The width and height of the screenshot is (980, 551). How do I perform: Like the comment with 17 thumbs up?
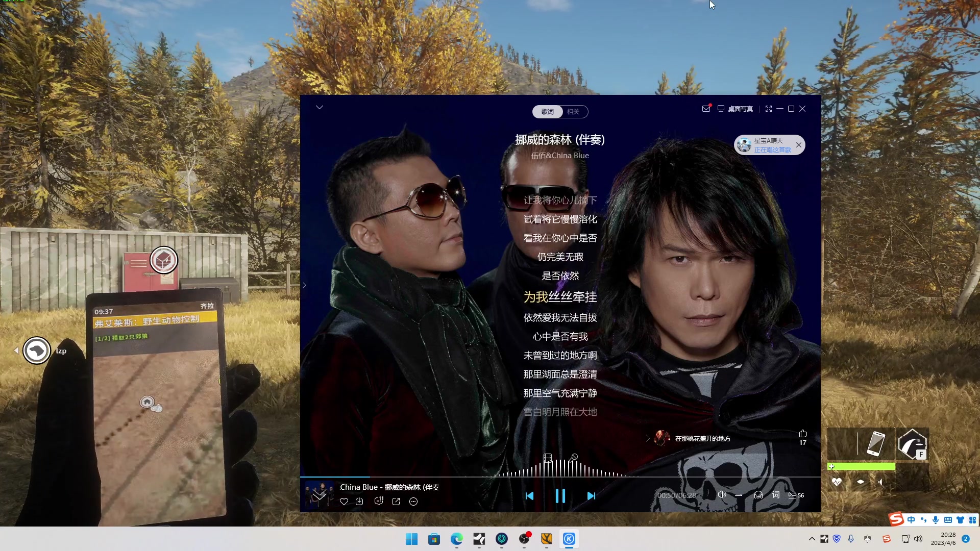803,434
